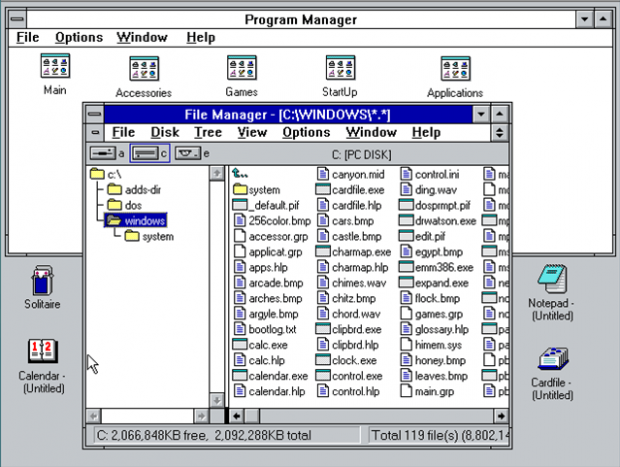
Task: Open File Manager Help menu
Action: 426,132
